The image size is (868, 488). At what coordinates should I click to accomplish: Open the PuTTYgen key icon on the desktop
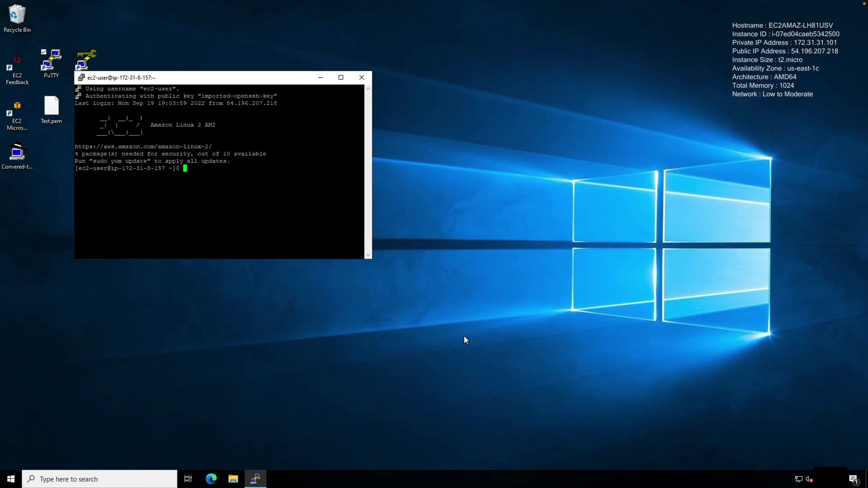86,60
